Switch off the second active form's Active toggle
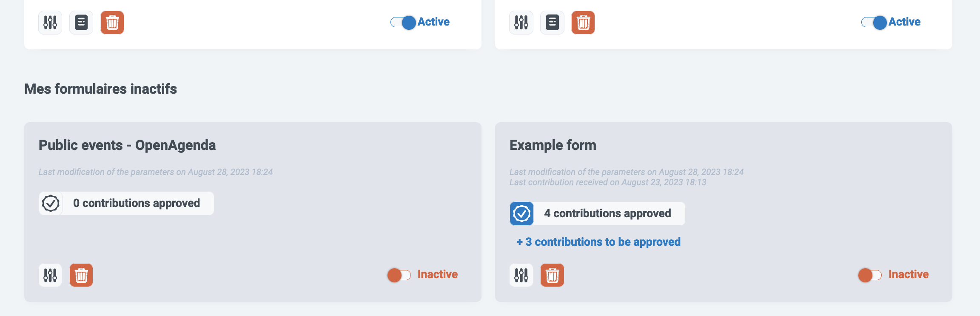This screenshot has width=980, height=316. [x=874, y=22]
